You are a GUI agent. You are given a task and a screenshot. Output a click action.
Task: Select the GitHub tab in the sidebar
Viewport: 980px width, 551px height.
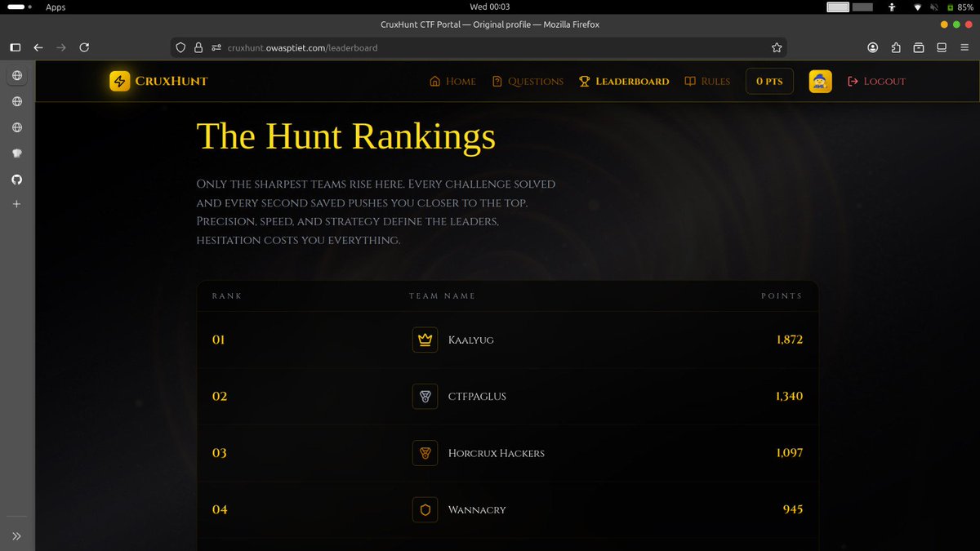[17, 179]
